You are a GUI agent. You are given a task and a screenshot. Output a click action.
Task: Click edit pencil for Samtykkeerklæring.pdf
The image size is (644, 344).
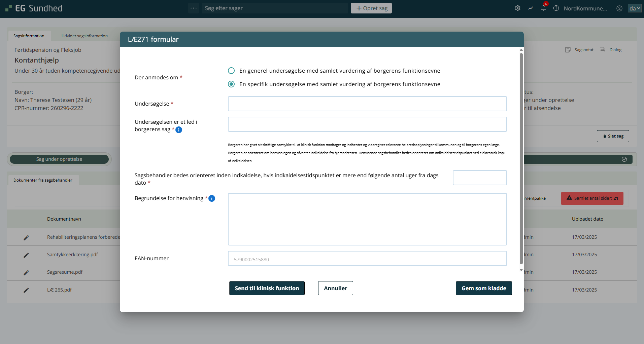click(26, 255)
